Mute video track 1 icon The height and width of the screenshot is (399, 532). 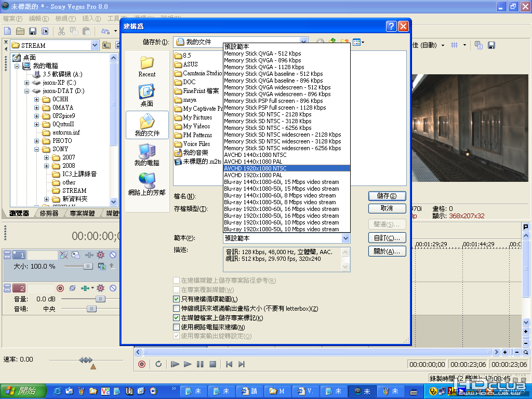tap(113, 255)
